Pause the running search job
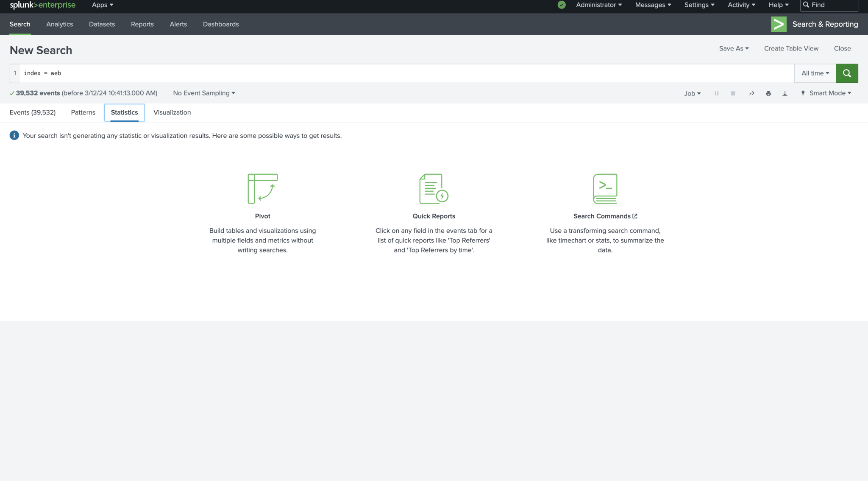Image resolution: width=868 pixels, height=481 pixels. click(716, 93)
